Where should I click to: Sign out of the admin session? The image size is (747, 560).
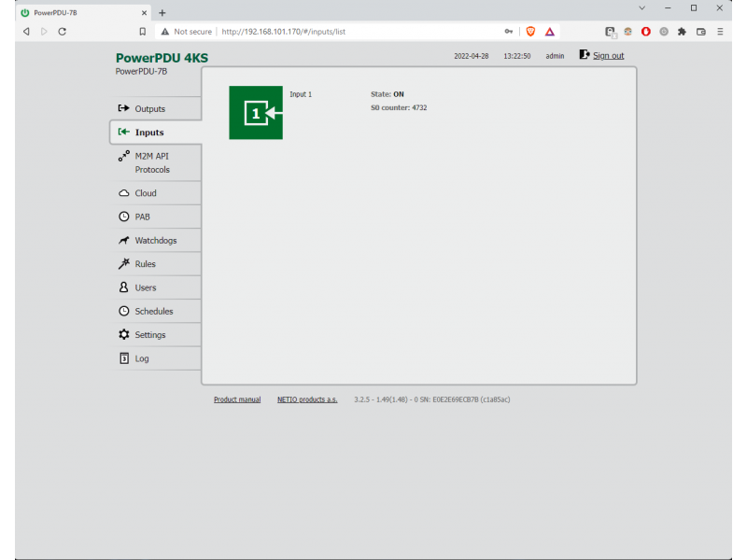[609, 56]
